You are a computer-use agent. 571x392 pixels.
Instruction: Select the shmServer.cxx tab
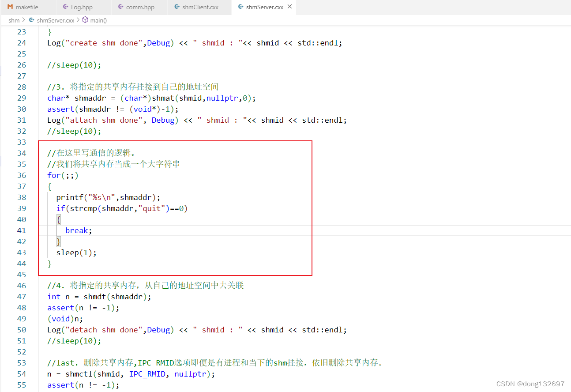coord(264,7)
